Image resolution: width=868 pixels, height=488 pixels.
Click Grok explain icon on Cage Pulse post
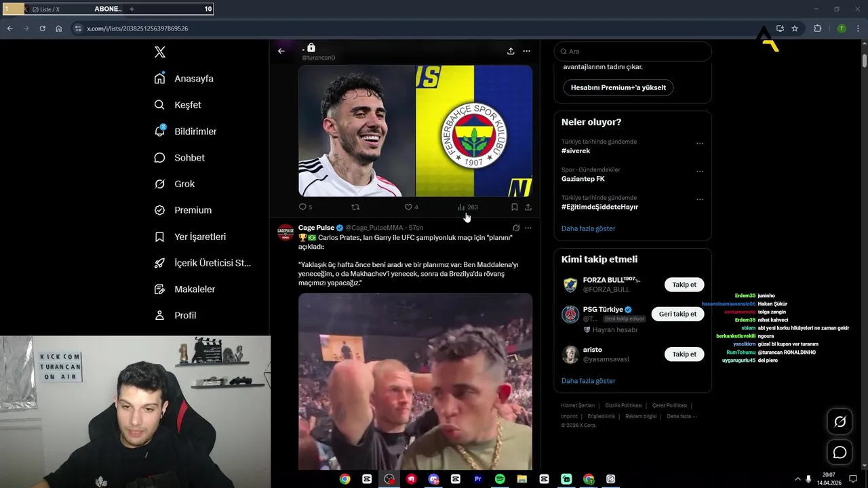coord(516,228)
